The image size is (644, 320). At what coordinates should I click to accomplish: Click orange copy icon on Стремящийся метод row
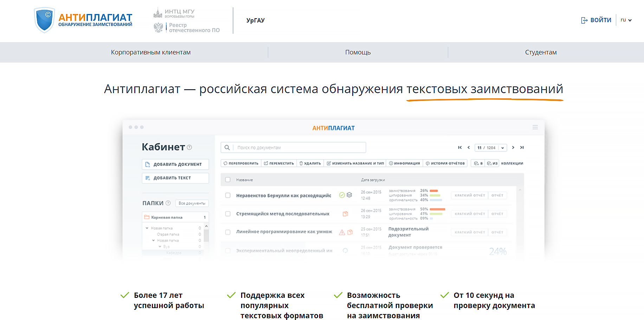[x=346, y=214]
